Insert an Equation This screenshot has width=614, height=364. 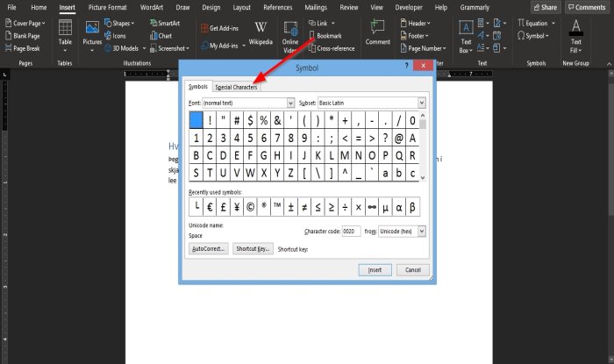[x=532, y=23]
